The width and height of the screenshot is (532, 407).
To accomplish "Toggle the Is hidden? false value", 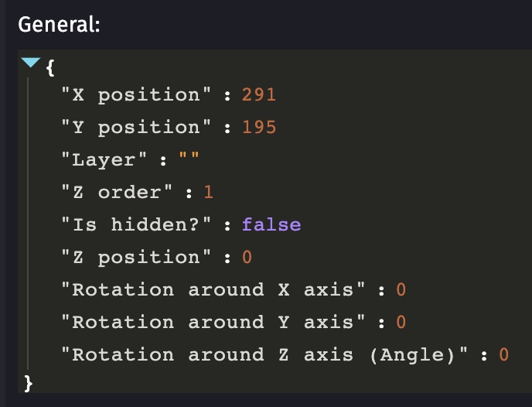I will [x=271, y=224].
